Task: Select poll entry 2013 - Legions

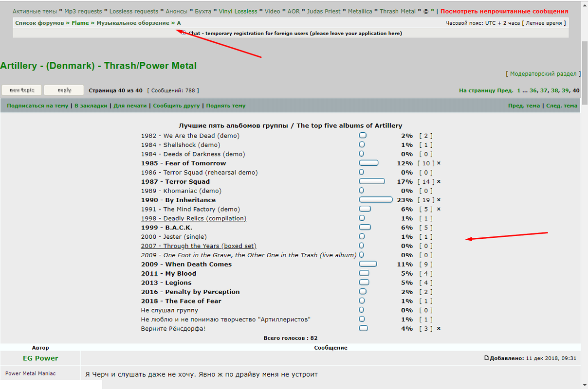Action: [166, 283]
